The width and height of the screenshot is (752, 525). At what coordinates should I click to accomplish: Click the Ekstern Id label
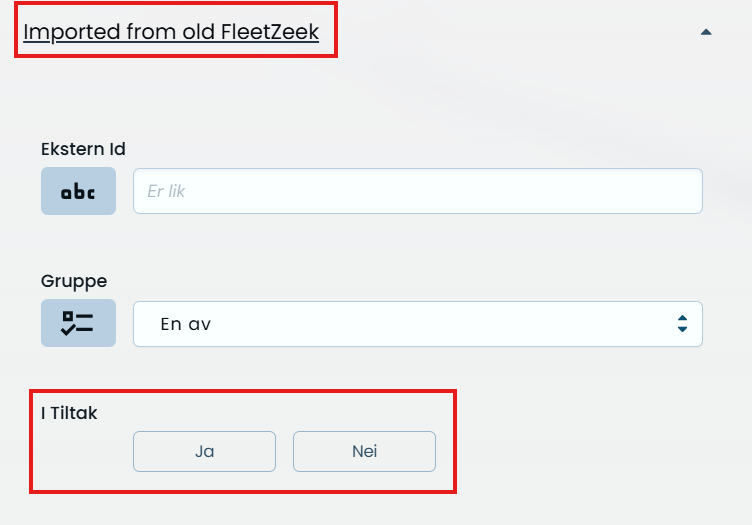tap(83, 149)
